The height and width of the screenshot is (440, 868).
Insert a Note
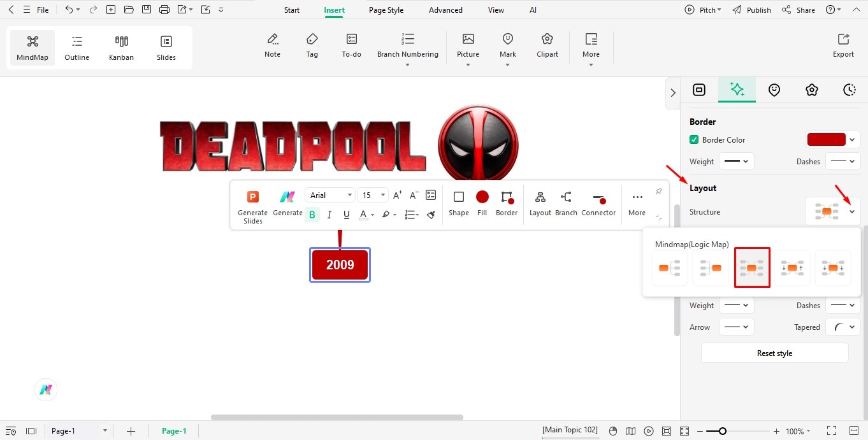point(272,45)
